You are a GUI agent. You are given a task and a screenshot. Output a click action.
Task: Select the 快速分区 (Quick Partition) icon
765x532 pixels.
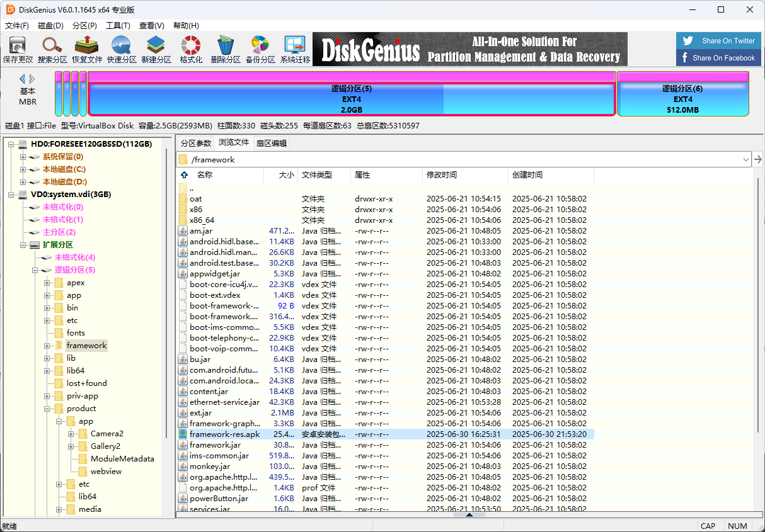121,48
